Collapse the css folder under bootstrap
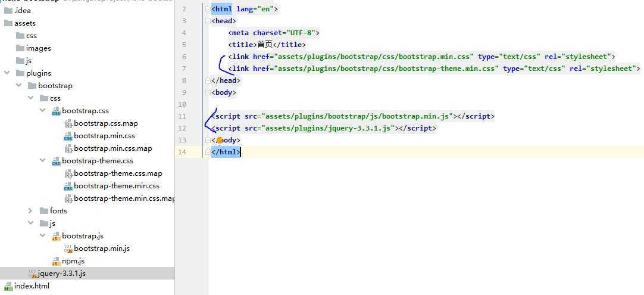 30,98
